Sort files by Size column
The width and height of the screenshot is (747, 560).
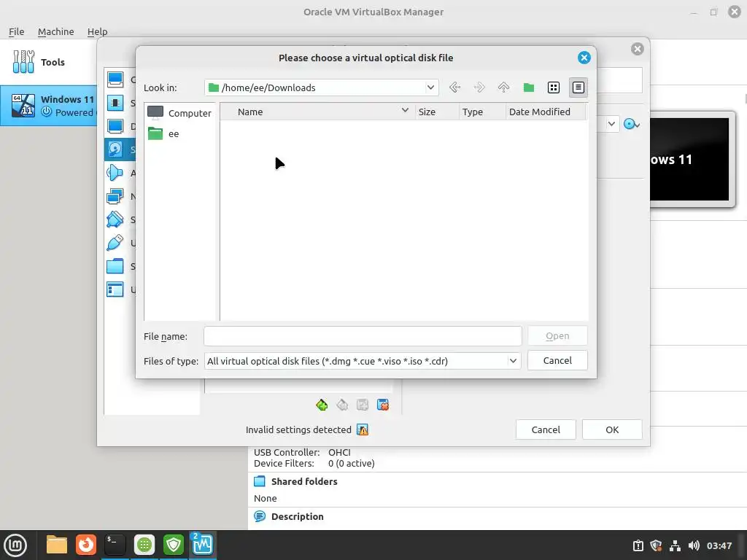click(437, 112)
